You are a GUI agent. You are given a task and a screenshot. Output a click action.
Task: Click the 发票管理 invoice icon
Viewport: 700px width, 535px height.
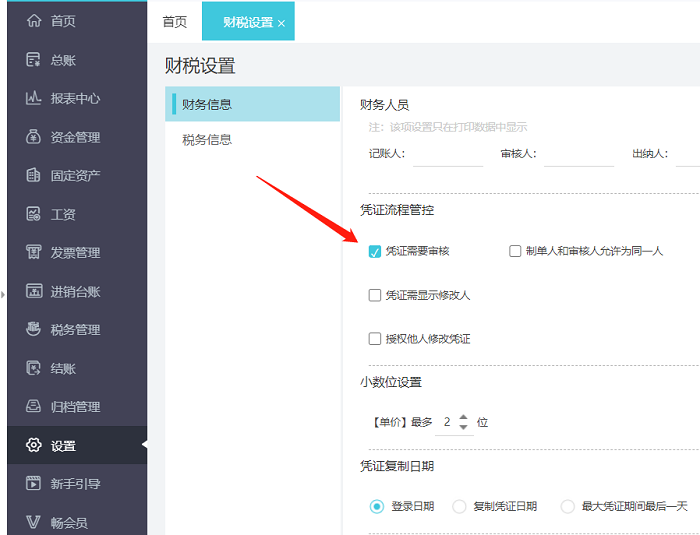click(x=33, y=252)
